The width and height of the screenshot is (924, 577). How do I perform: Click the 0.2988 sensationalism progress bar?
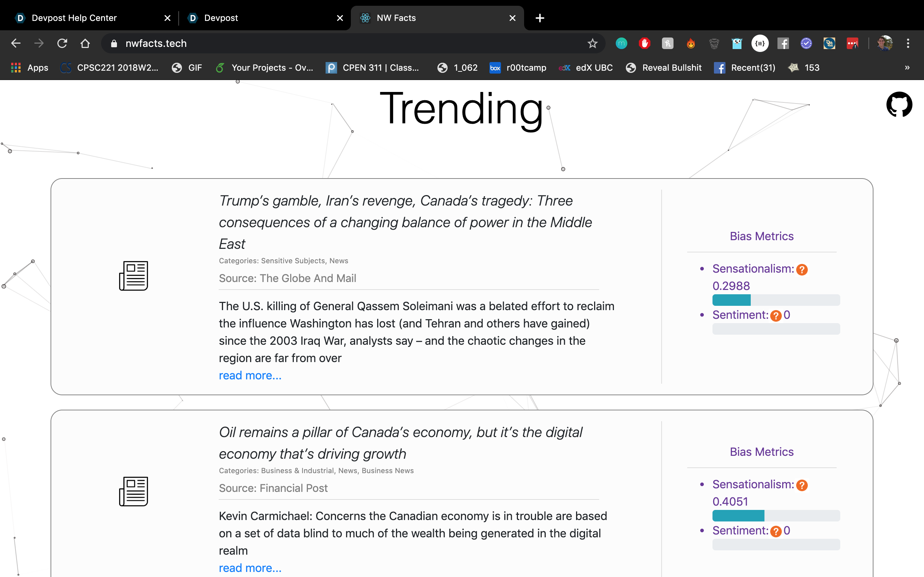point(776,300)
